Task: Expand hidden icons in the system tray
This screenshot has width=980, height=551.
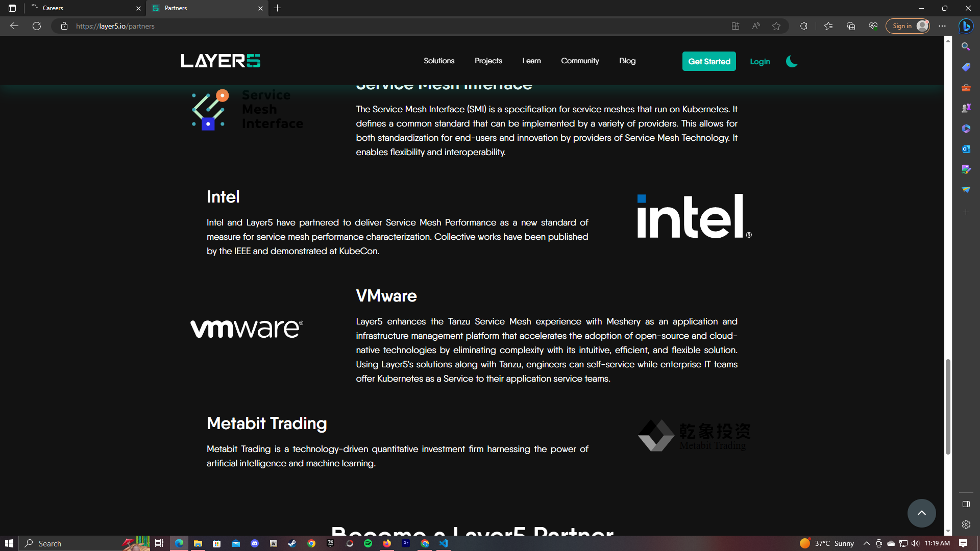Action: pos(866,543)
